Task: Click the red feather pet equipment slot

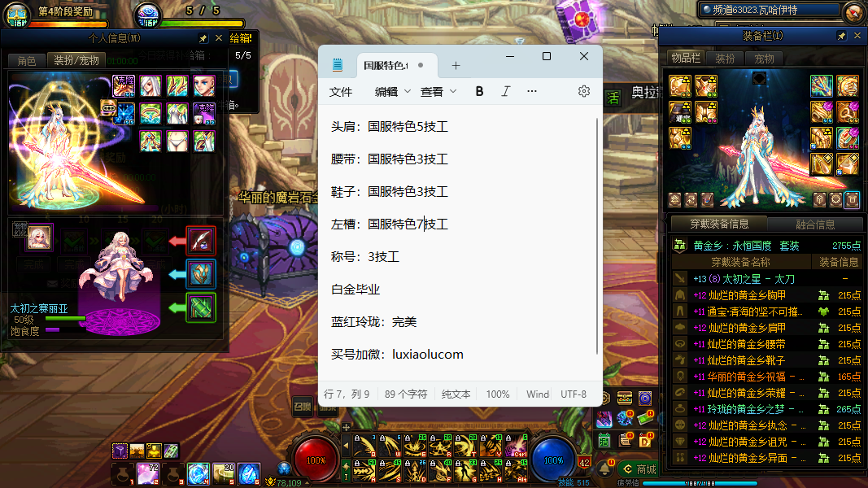Action: point(200,241)
